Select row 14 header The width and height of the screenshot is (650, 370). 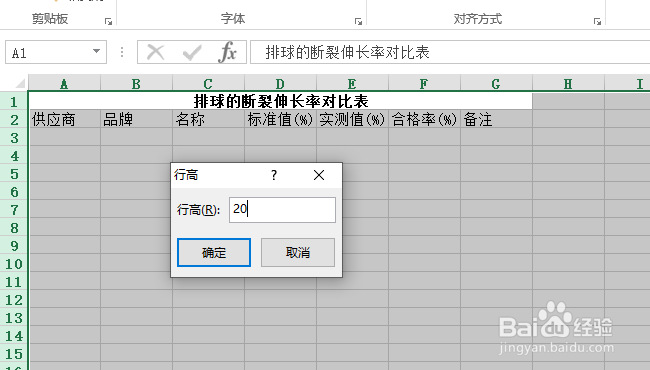tap(14, 336)
